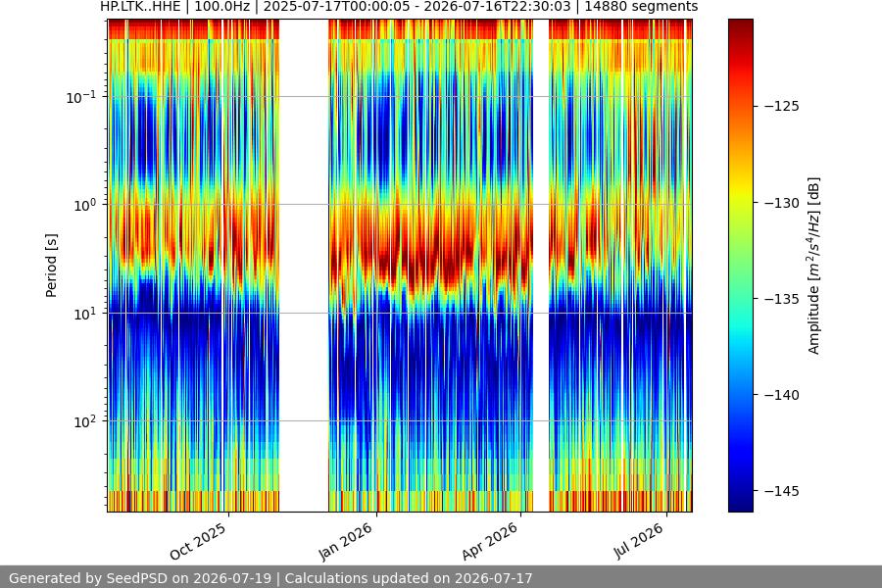Click the 'Jul 2026' date label
The image size is (882, 588).
[638, 541]
